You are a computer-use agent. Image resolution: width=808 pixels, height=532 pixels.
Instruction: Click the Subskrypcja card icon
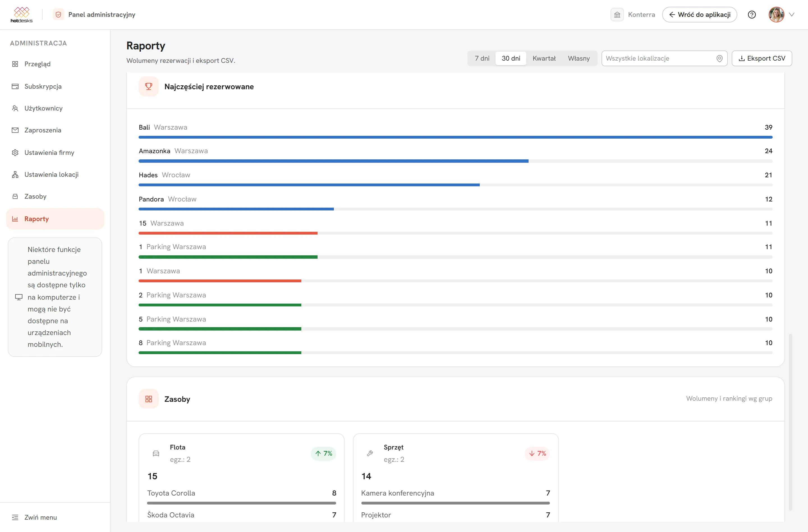(x=15, y=86)
